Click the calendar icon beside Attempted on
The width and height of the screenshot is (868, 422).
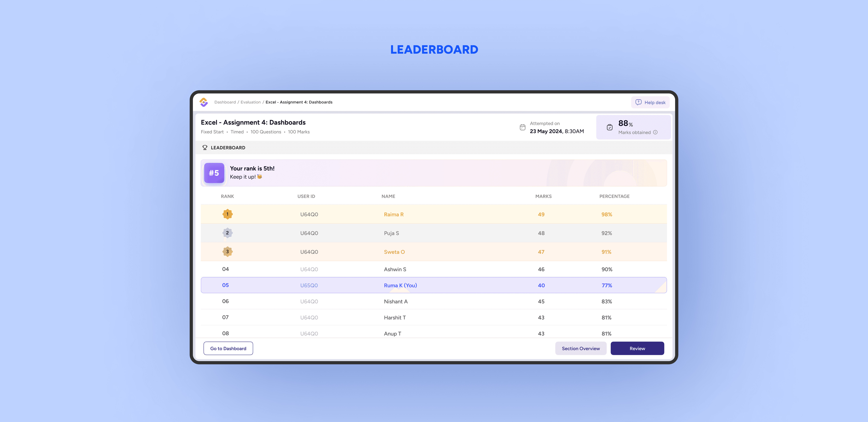pos(522,127)
